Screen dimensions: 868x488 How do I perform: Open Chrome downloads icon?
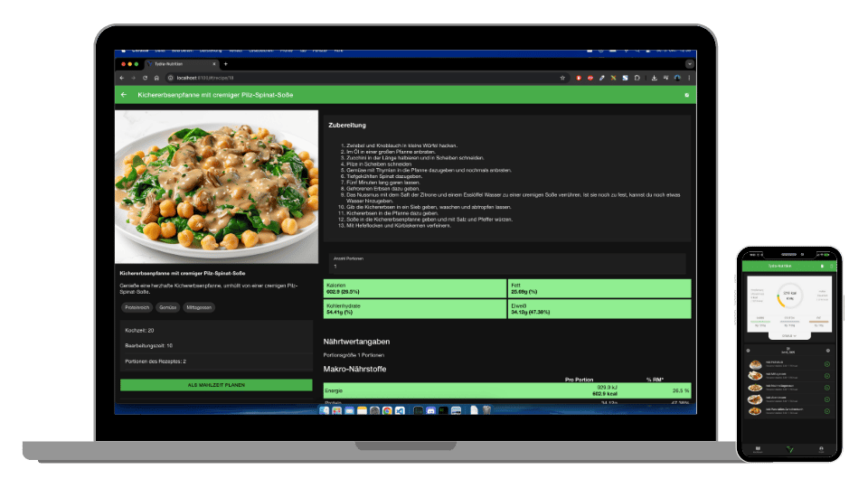pos(655,78)
